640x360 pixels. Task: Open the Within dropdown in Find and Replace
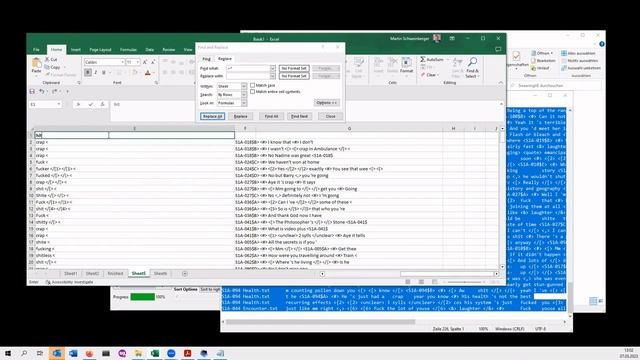pyautogui.click(x=244, y=87)
